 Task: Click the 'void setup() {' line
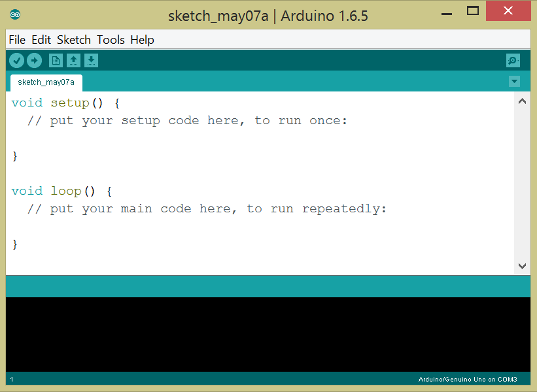point(65,103)
